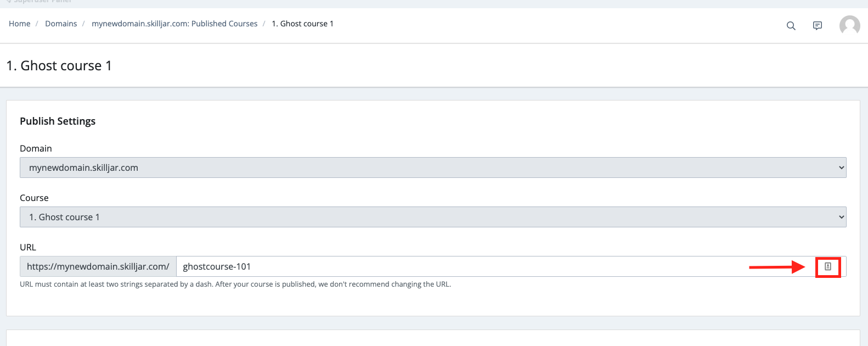Click the Domain field label
The height and width of the screenshot is (346, 868).
pos(36,148)
